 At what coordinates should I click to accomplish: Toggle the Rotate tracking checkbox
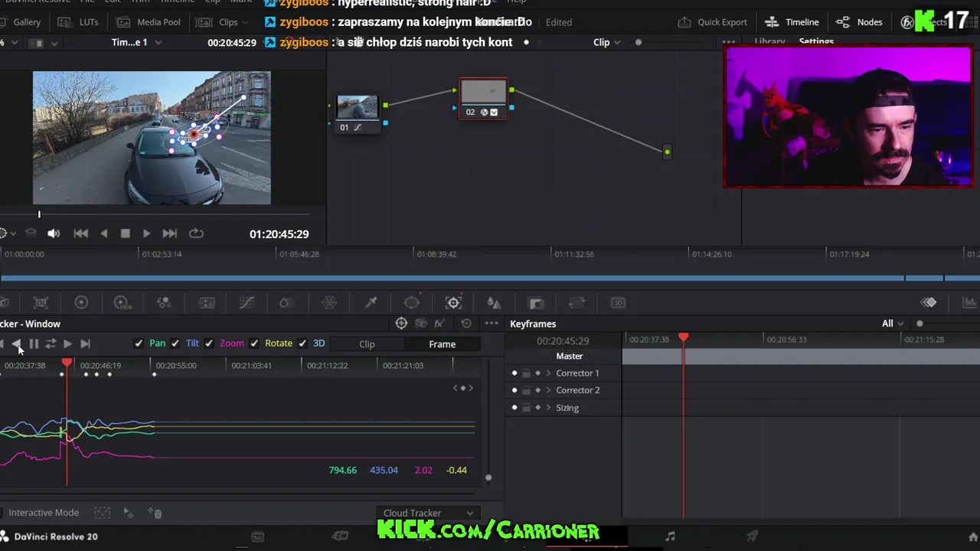pos(254,344)
